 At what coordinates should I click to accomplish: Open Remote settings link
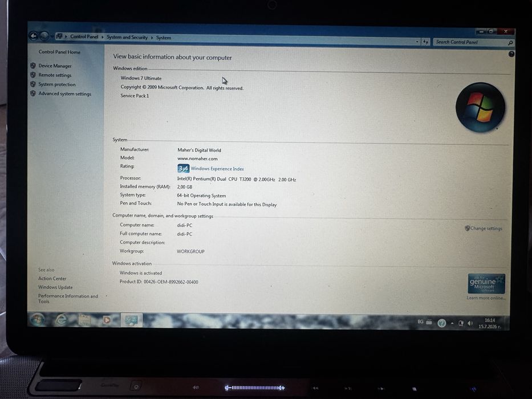click(x=55, y=75)
